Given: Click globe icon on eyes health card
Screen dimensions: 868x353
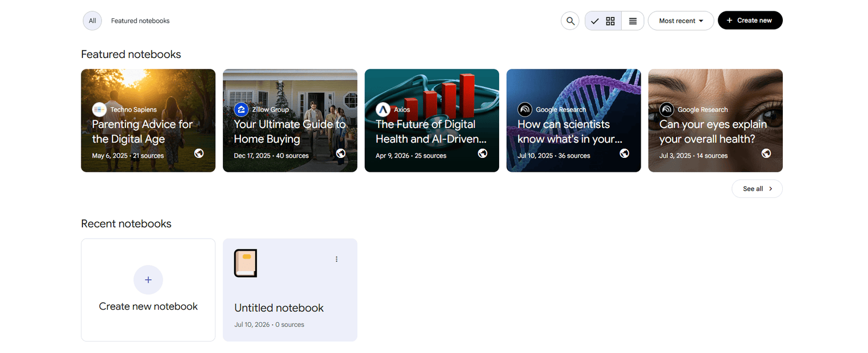Looking at the screenshot, I should pyautogui.click(x=766, y=153).
